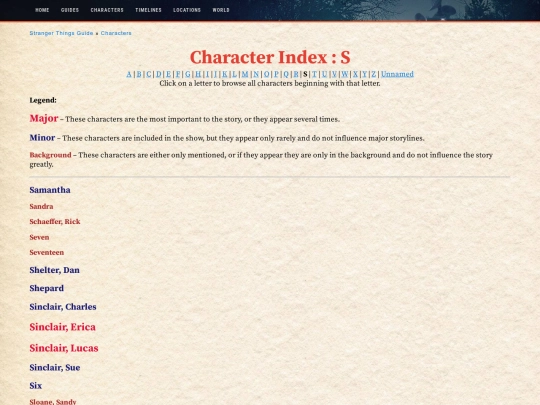Browse characters starting with letter Y

365,74
